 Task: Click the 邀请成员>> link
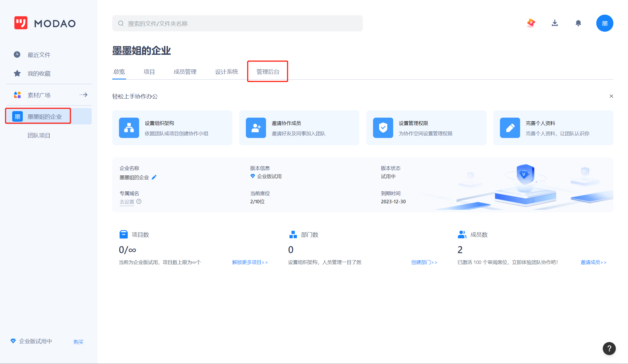click(x=593, y=262)
